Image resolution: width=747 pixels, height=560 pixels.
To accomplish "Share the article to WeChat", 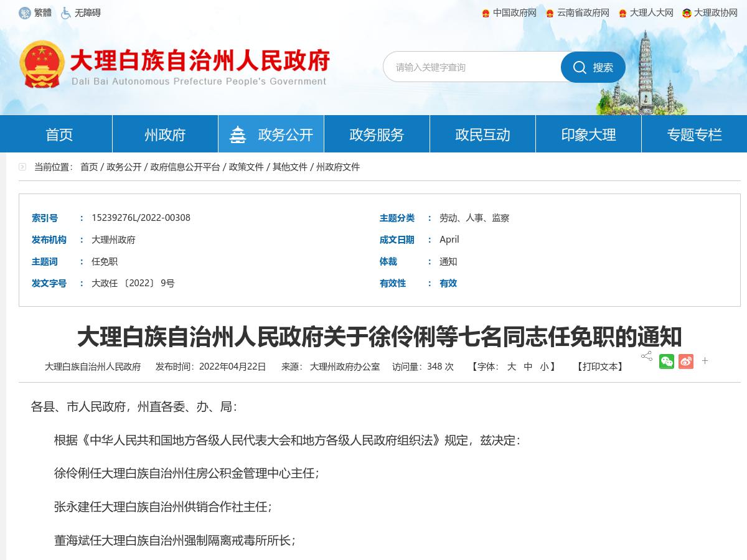I will [x=667, y=361].
